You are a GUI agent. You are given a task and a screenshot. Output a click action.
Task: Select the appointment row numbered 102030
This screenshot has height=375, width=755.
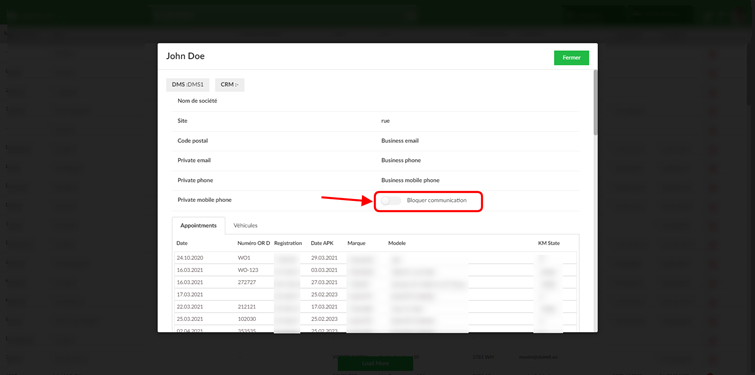point(376,319)
